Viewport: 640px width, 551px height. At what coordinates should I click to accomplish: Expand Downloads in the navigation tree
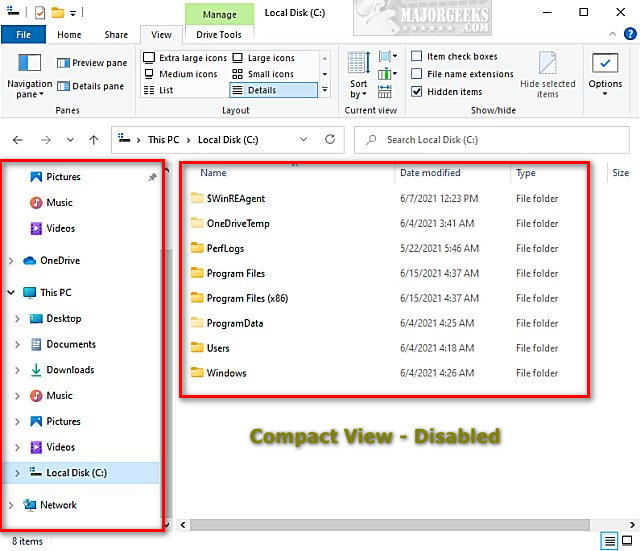(17, 370)
